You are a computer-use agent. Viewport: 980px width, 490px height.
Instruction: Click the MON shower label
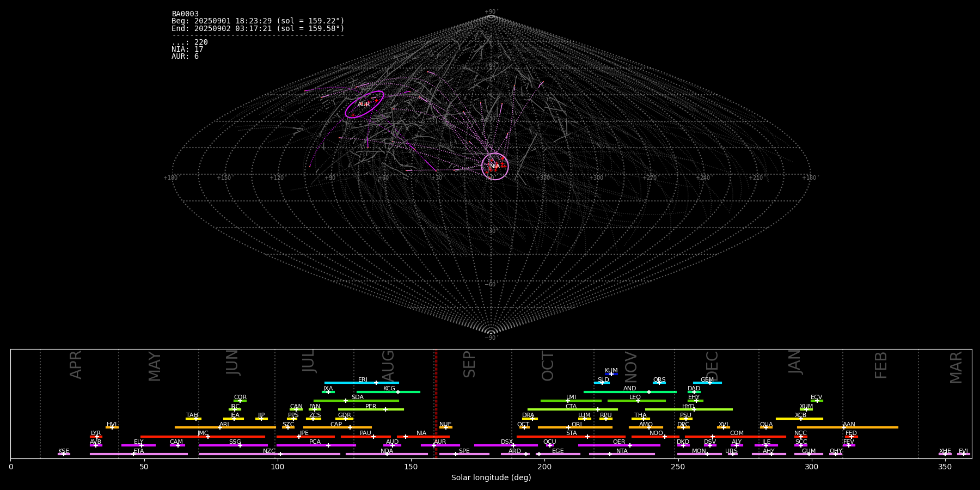pos(699,451)
